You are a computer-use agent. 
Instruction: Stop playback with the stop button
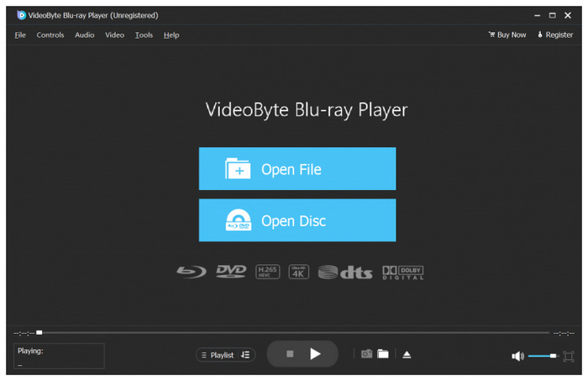click(x=290, y=354)
